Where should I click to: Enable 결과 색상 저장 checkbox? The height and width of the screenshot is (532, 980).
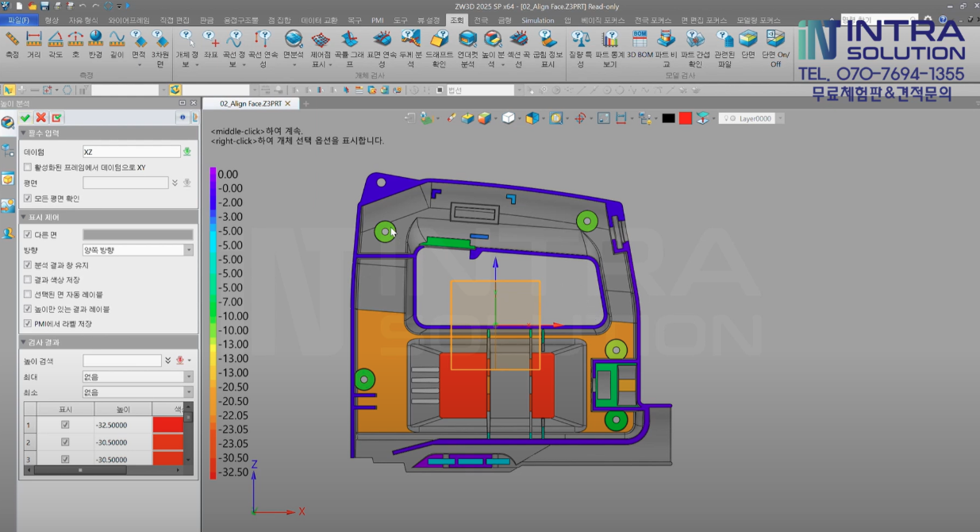click(28, 279)
